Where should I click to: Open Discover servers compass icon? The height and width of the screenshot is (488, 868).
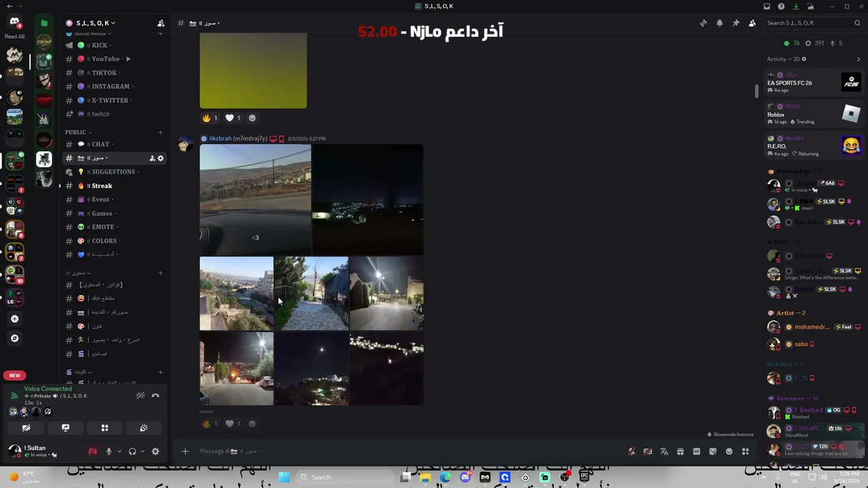pos(14,338)
